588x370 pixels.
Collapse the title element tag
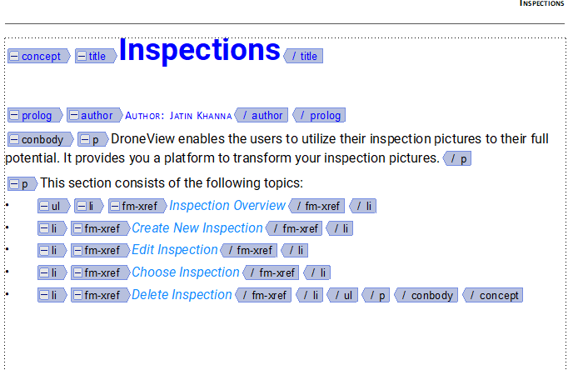[82, 57]
